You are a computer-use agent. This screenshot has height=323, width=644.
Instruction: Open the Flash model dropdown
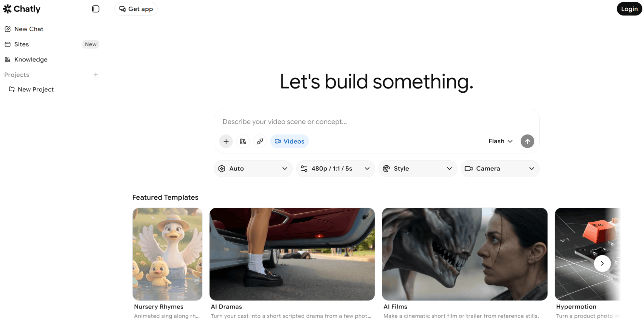500,141
